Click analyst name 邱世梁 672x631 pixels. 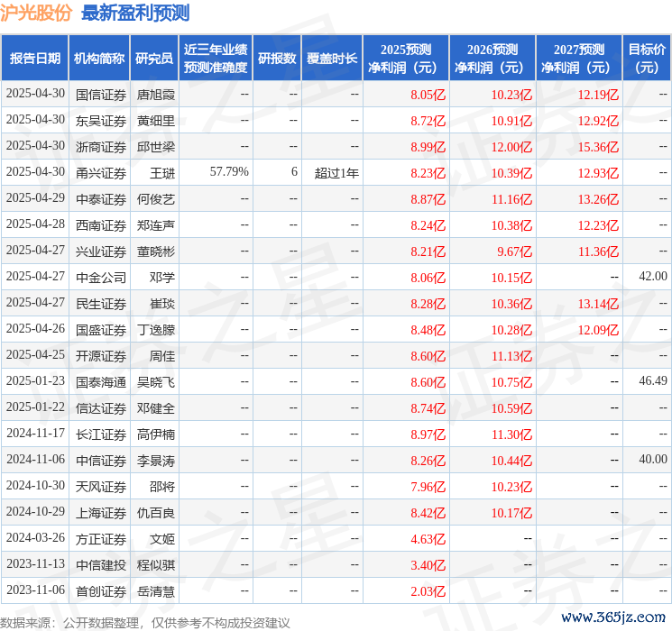coord(155,147)
